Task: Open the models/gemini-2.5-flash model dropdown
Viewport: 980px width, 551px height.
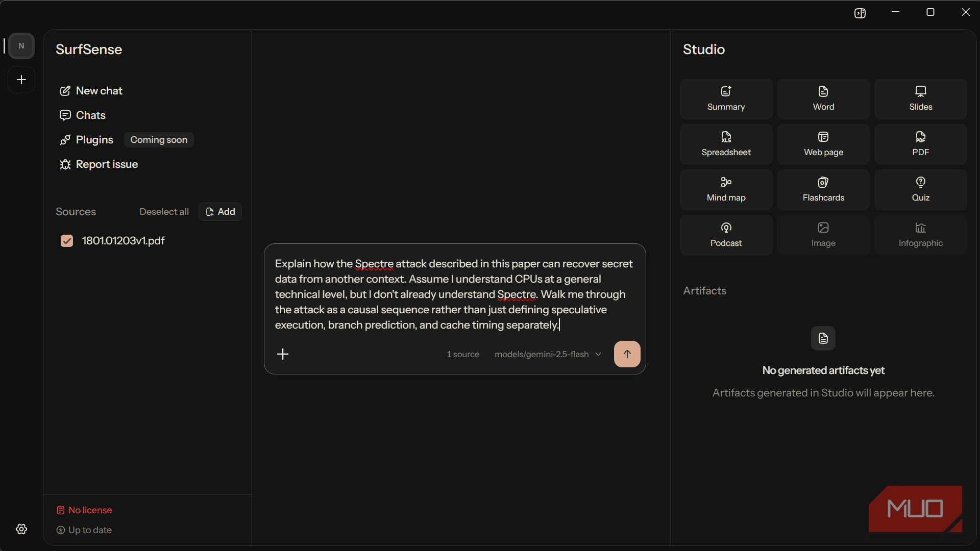Action: point(548,354)
